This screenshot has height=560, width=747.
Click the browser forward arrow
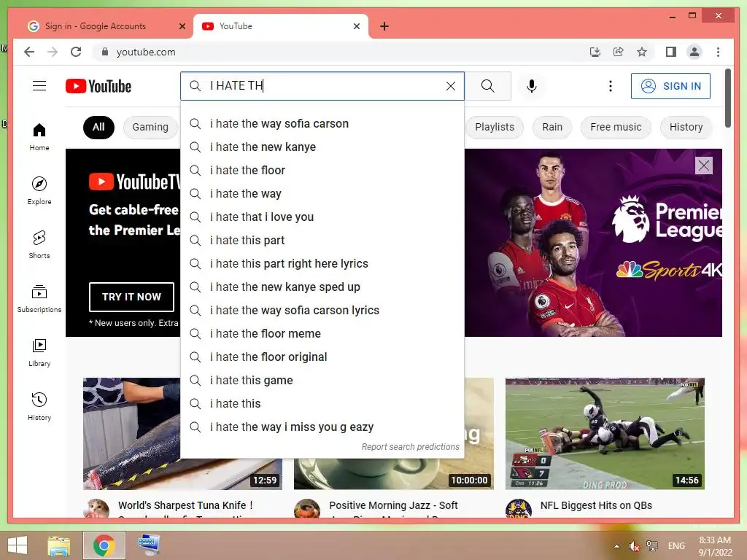(53, 52)
